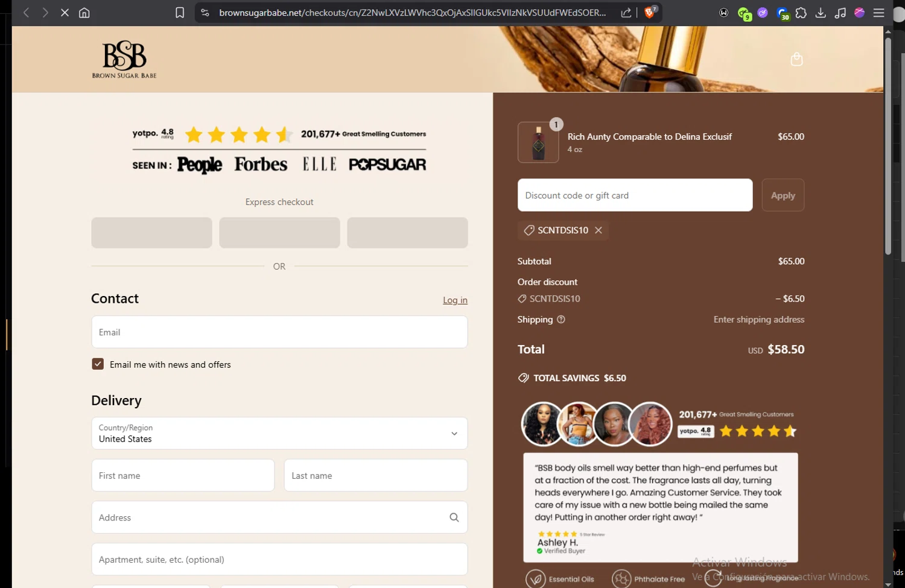Open the Brave Shields lion icon
This screenshot has height=588, width=905.
tap(650, 12)
